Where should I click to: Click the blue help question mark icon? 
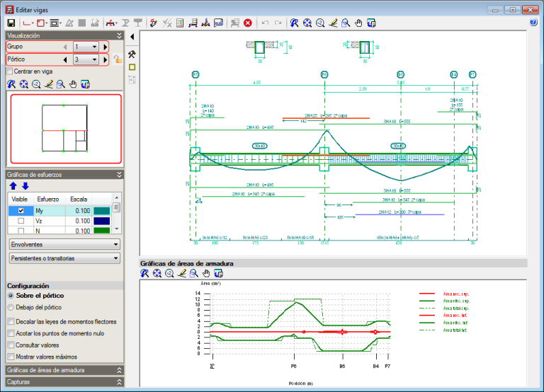(533, 23)
